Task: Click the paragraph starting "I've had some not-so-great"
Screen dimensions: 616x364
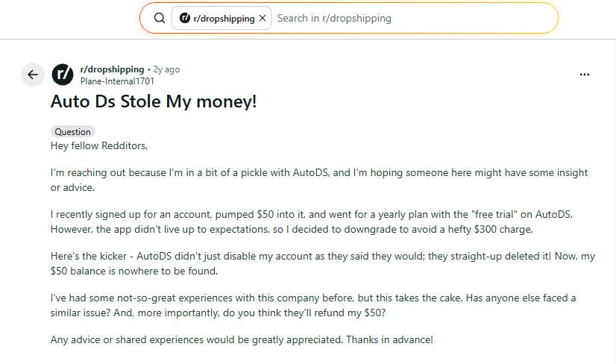Action: (313, 305)
